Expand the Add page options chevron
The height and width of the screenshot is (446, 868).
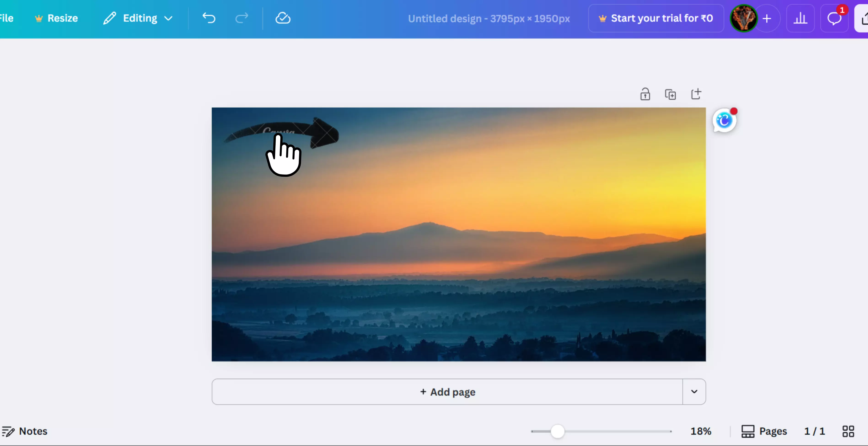point(694,391)
